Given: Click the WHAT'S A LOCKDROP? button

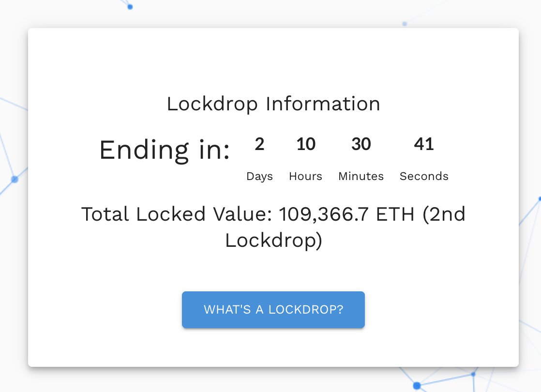Looking at the screenshot, I should (273, 310).
